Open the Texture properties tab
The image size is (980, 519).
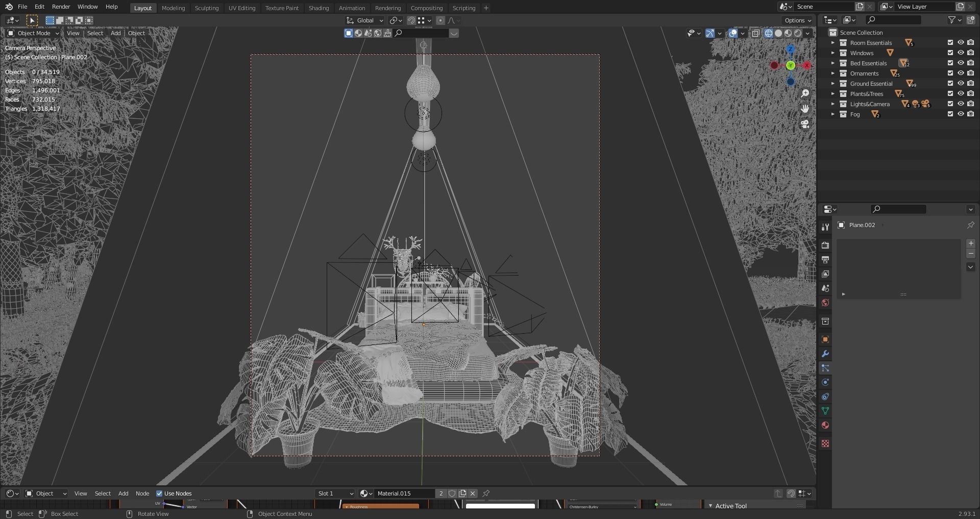[x=825, y=443]
